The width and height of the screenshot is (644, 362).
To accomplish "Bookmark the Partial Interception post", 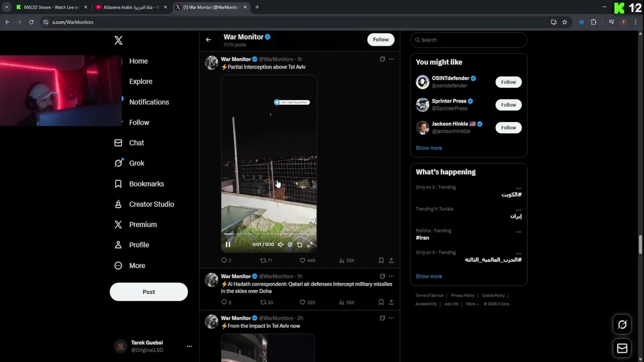I will pyautogui.click(x=381, y=260).
